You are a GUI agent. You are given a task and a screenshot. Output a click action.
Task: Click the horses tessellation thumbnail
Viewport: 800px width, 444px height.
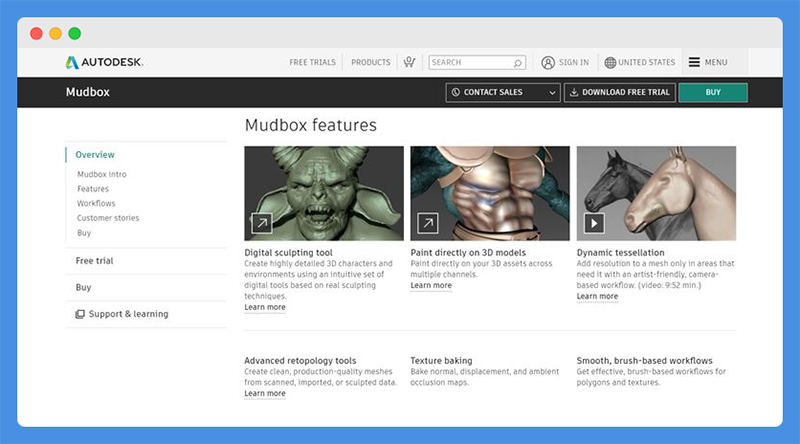[656, 193]
